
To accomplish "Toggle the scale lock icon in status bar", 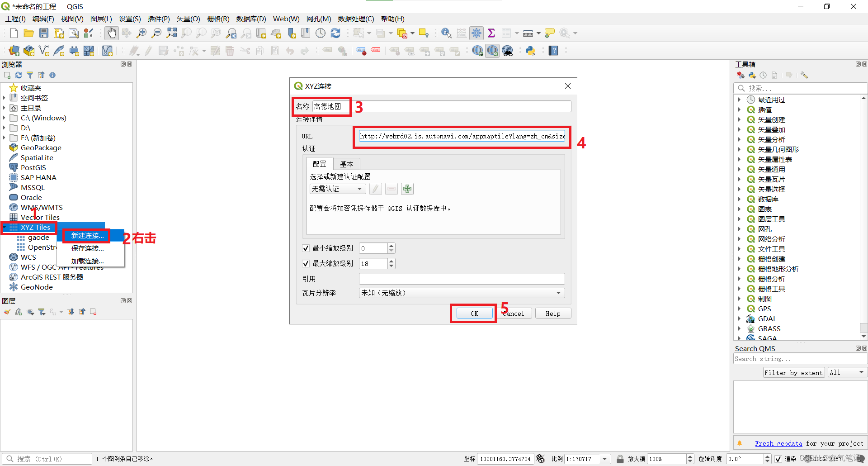I will point(620,459).
